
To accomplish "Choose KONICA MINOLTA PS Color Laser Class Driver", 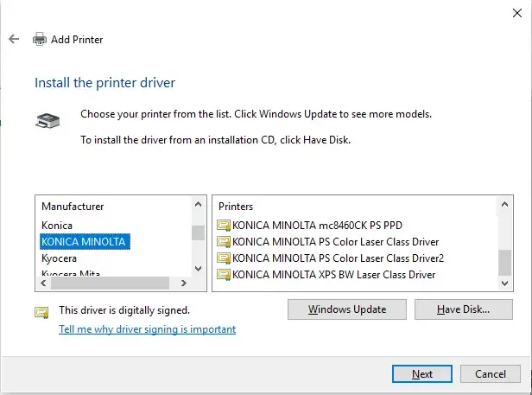I will (336, 242).
